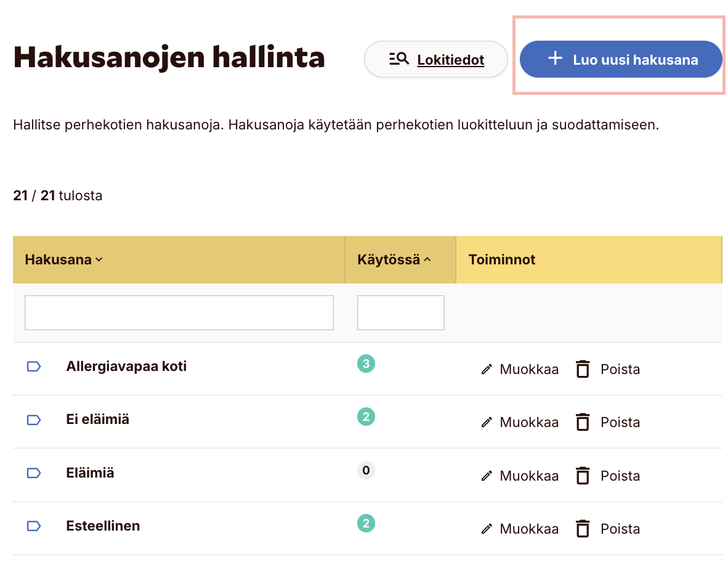Focus the Käytössä filter input field

click(400, 312)
